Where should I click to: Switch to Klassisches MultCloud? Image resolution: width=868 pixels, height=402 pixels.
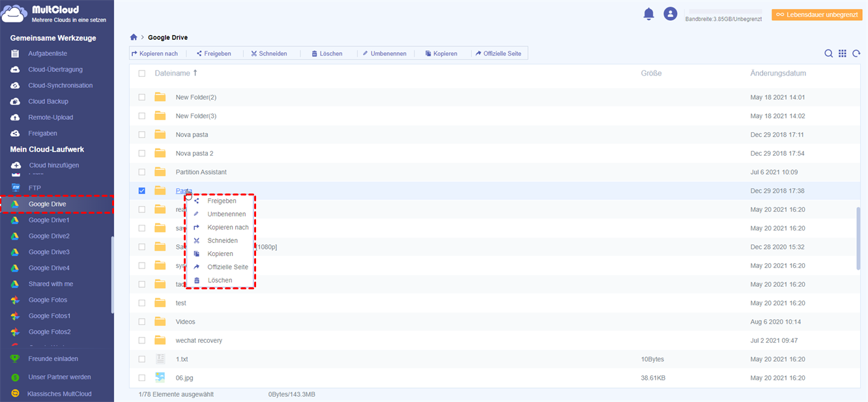(x=59, y=394)
